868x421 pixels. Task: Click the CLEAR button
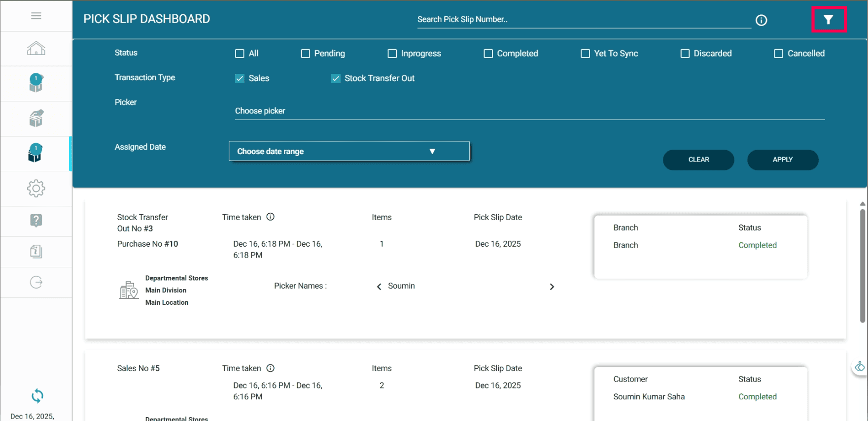(x=698, y=160)
